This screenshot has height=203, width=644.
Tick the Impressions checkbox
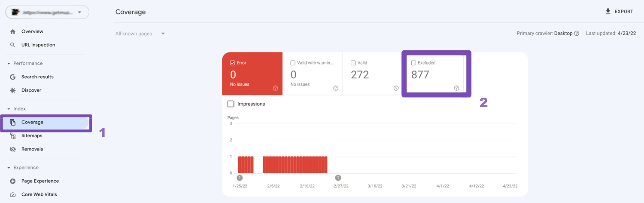tap(231, 104)
